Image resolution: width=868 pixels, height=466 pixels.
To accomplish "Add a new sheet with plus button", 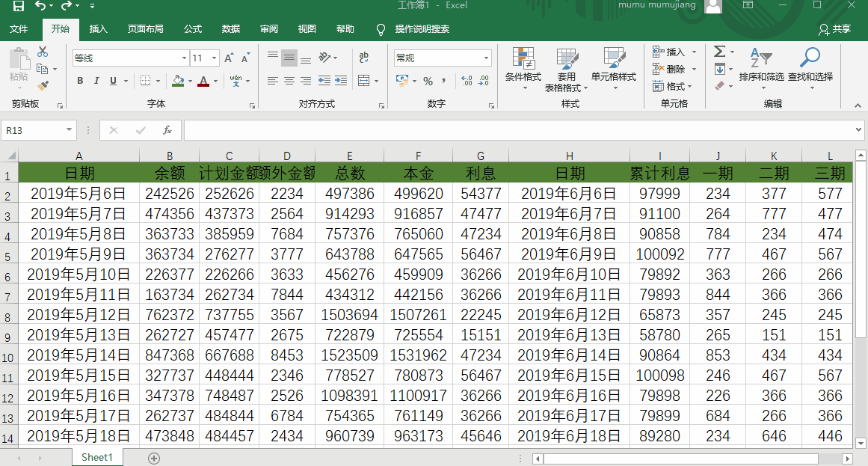I will (155, 459).
